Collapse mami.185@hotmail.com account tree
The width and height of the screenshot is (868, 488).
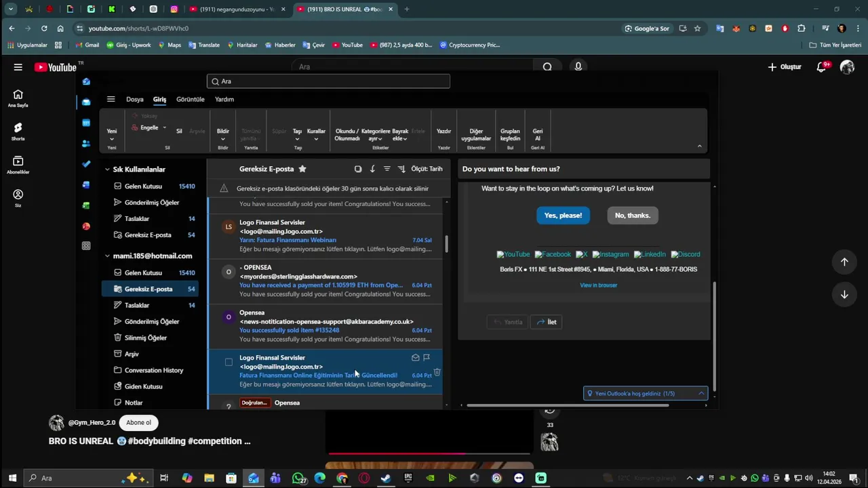point(107,256)
